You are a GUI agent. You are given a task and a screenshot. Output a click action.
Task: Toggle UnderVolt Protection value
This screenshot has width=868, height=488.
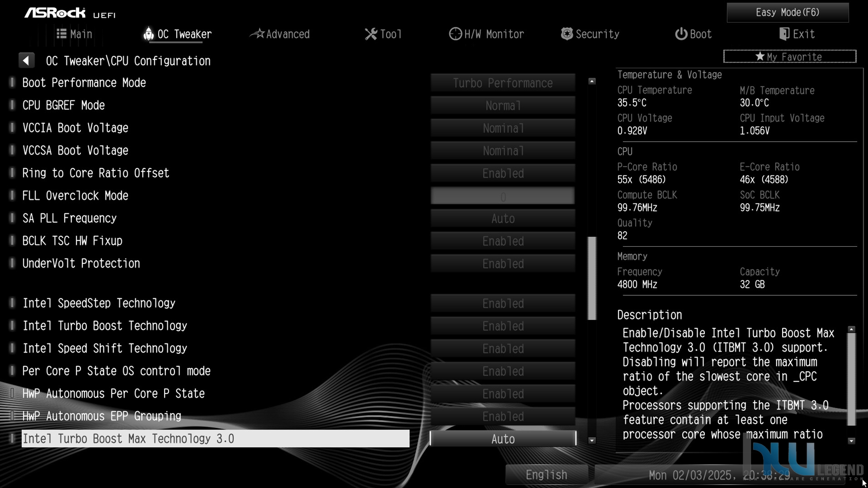[503, 264]
